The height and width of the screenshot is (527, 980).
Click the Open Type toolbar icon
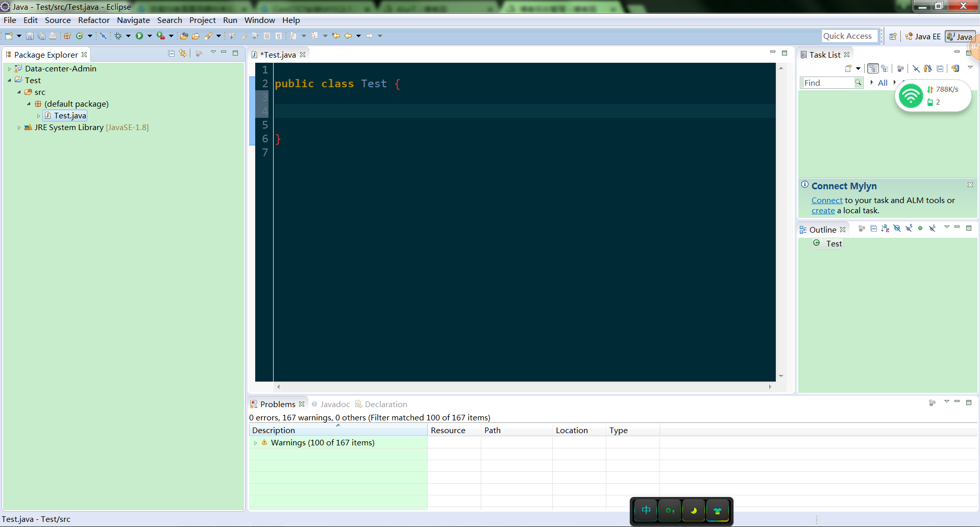click(184, 36)
